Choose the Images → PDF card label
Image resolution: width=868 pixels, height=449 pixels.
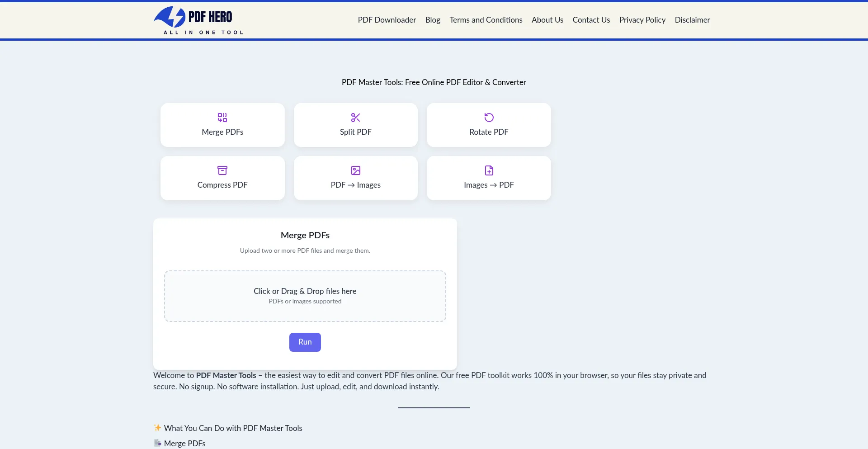point(489,185)
